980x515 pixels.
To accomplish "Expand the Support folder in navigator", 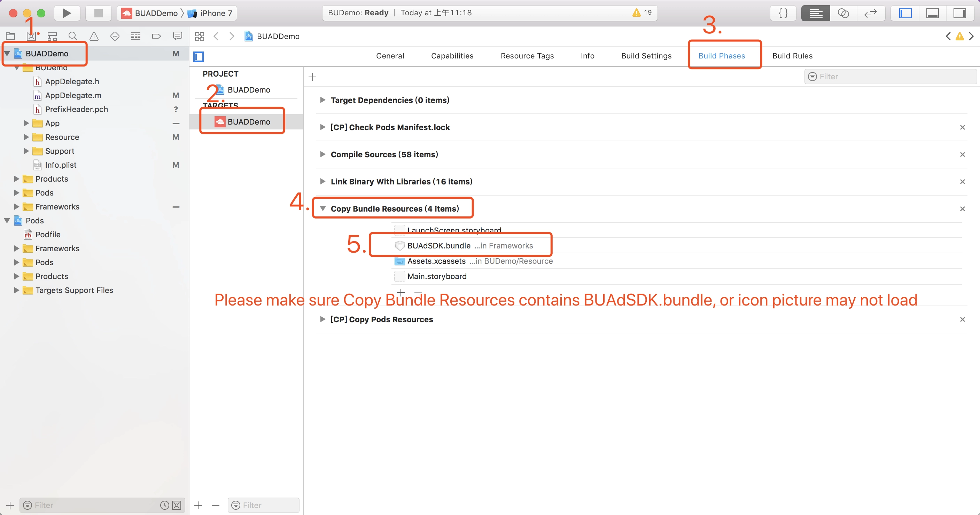I will pos(26,151).
